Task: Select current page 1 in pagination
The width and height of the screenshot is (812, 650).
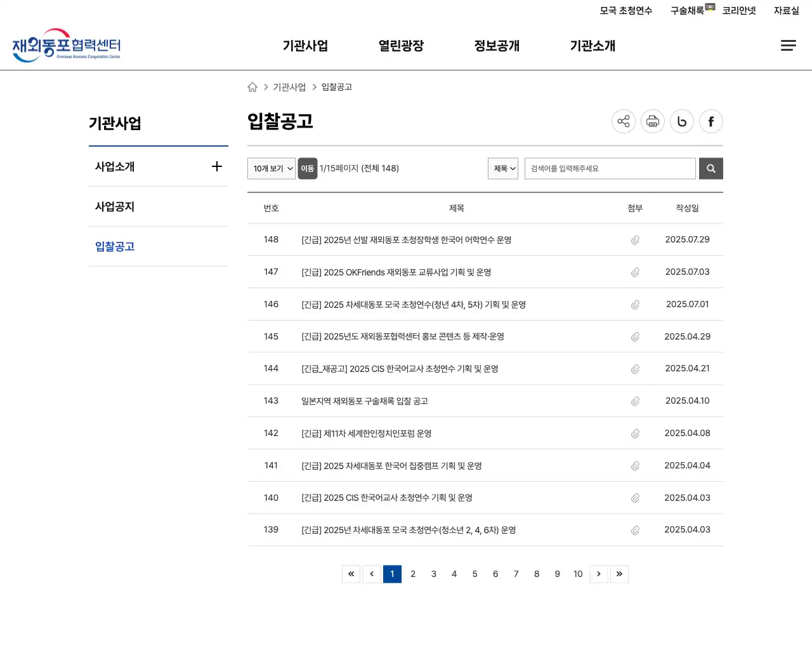Action: pos(392,574)
